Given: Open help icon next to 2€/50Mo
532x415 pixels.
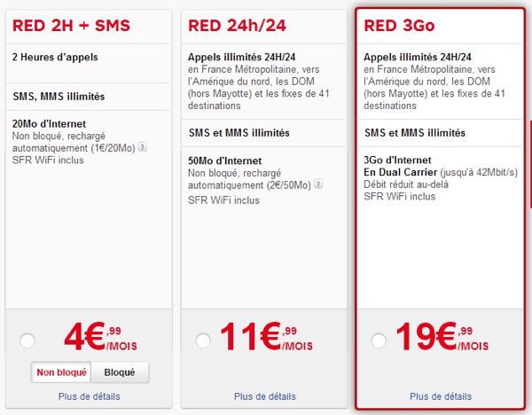Looking at the screenshot, I should [318, 184].
